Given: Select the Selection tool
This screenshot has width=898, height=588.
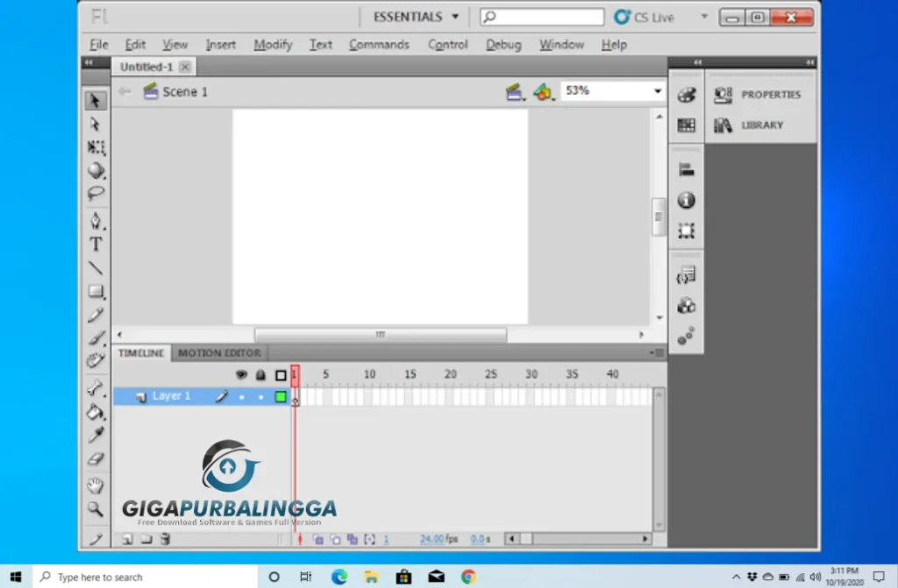Looking at the screenshot, I should (96, 99).
